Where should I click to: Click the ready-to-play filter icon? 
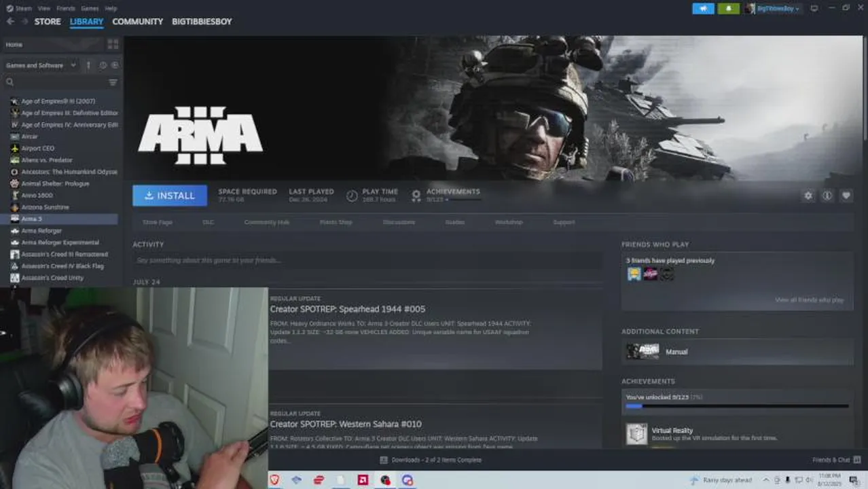pos(115,65)
